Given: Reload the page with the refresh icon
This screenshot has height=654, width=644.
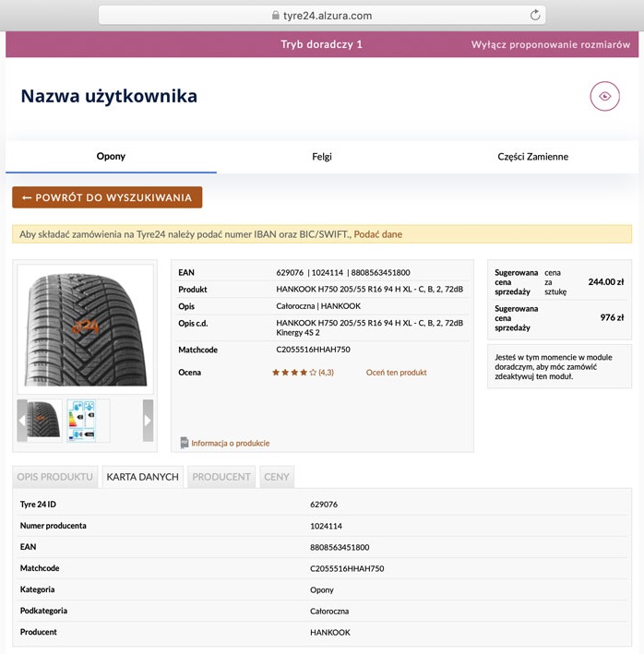Looking at the screenshot, I should click(535, 16).
